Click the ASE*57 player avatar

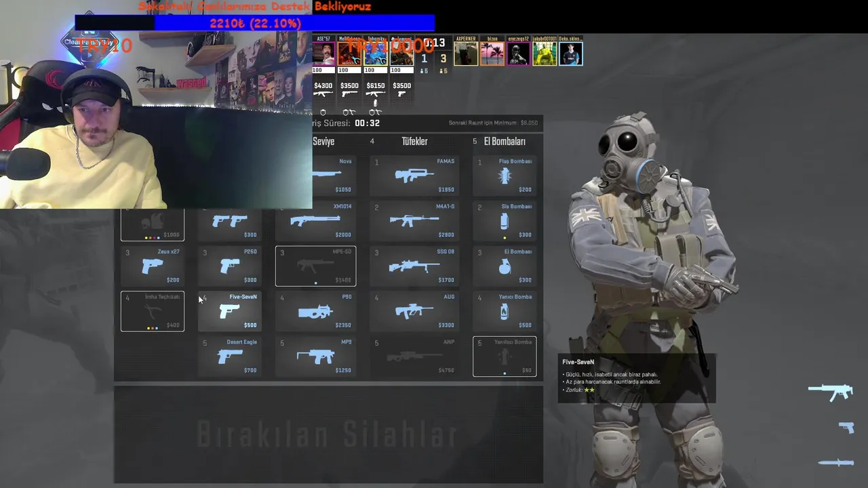(x=324, y=54)
